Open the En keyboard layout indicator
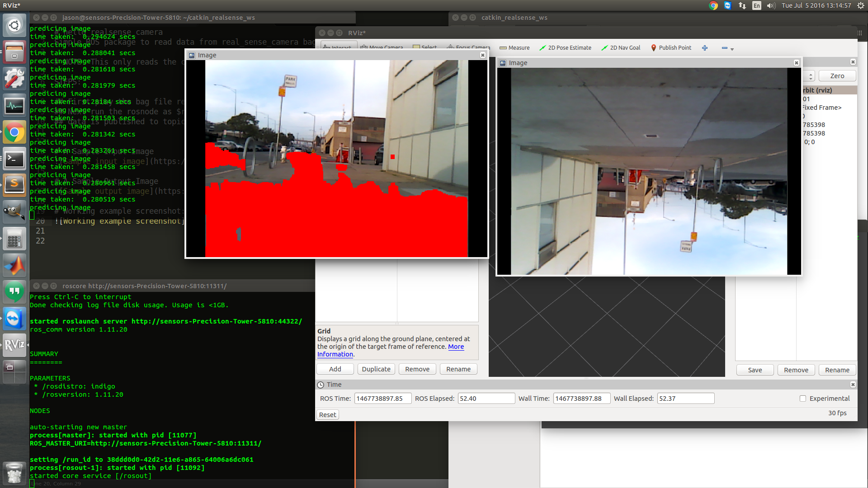Screen dimensions: 868x488 click(x=756, y=5)
